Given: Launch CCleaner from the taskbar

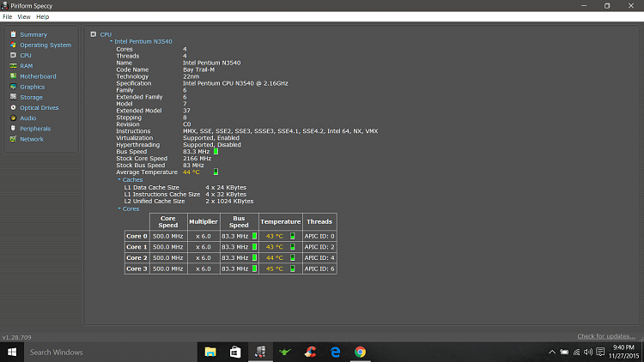Looking at the screenshot, I should coord(310,353).
